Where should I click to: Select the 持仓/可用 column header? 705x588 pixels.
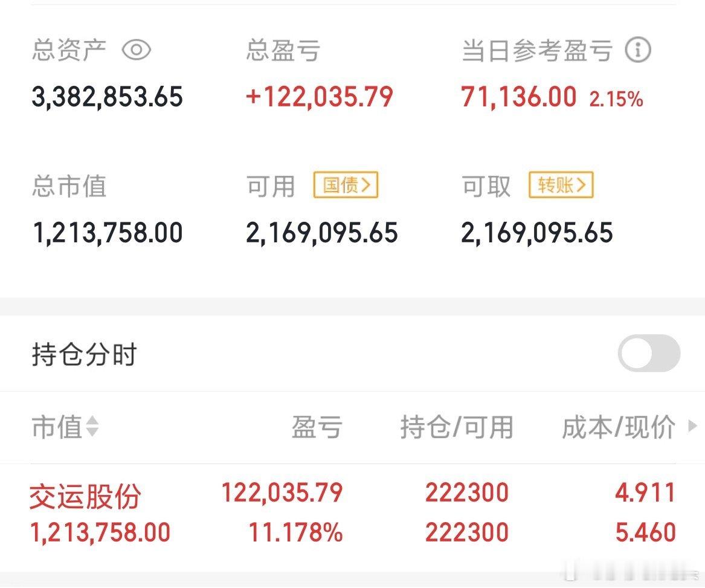pyautogui.click(x=457, y=427)
